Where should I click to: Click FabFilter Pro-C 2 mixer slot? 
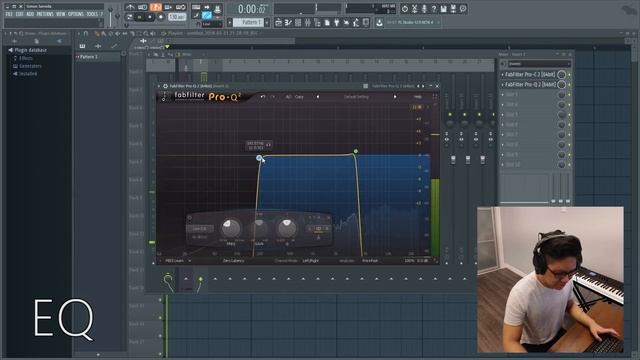pyautogui.click(x=530, y=75)
